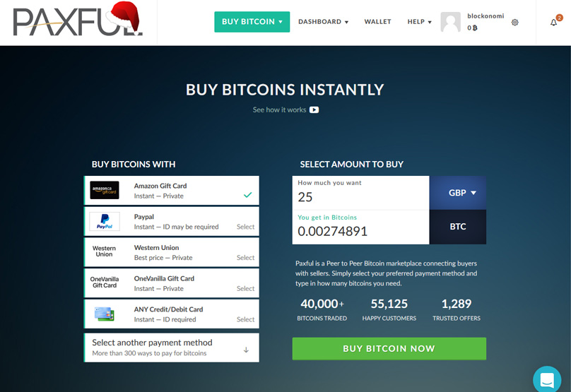Click the How much you want field

[361, 193]
